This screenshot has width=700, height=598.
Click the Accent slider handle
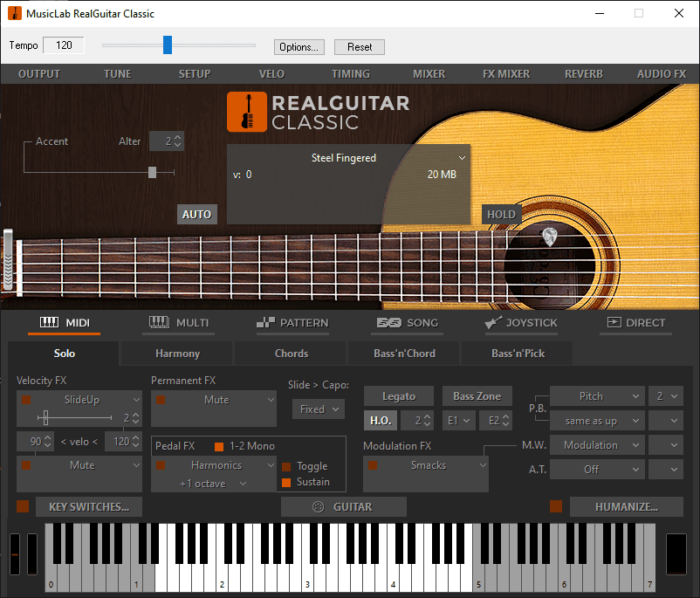tap(151, 172)
